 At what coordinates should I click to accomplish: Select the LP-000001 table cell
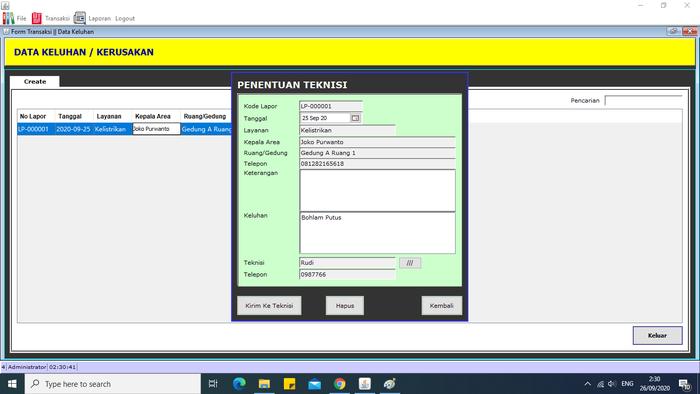click(36, 129)
